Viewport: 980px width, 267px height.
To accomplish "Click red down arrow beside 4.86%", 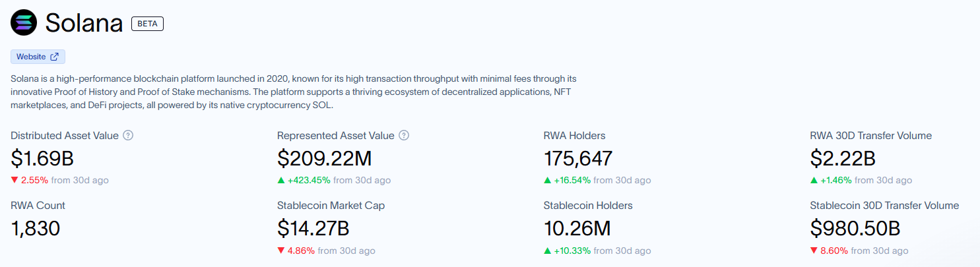I will click(x=281, y=251).
